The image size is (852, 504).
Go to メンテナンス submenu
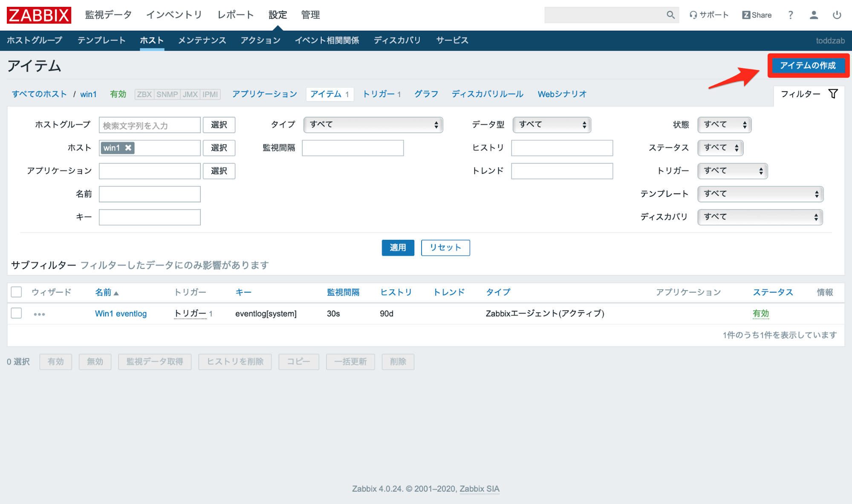(202, 40)
